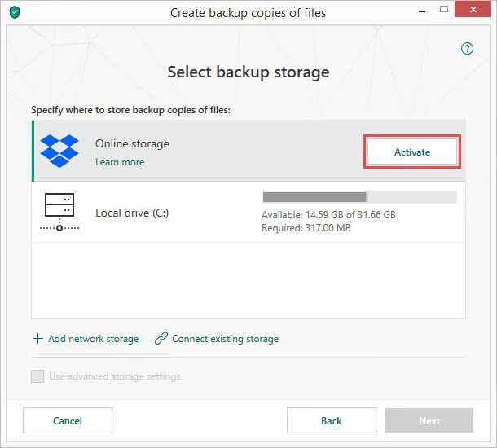The image size is (497, 448).
Task: Click the local drive network icon
Action: 59,213
